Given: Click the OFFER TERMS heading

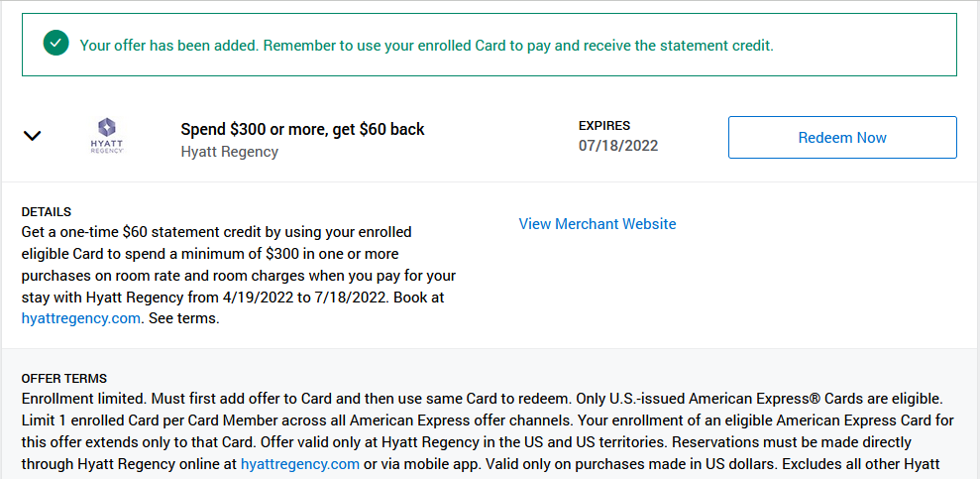Looking at the screenshot, I should 64,378.
